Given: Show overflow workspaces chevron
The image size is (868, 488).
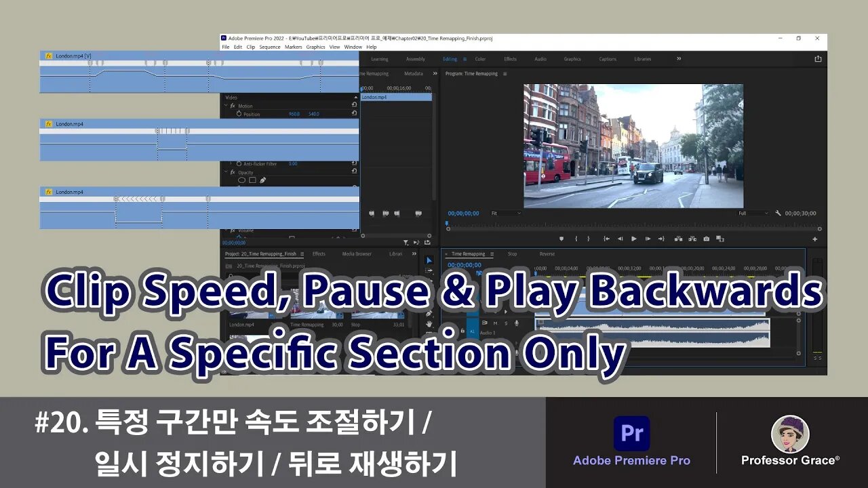Looking at the screenshot, I should click(x=679, y=59).
